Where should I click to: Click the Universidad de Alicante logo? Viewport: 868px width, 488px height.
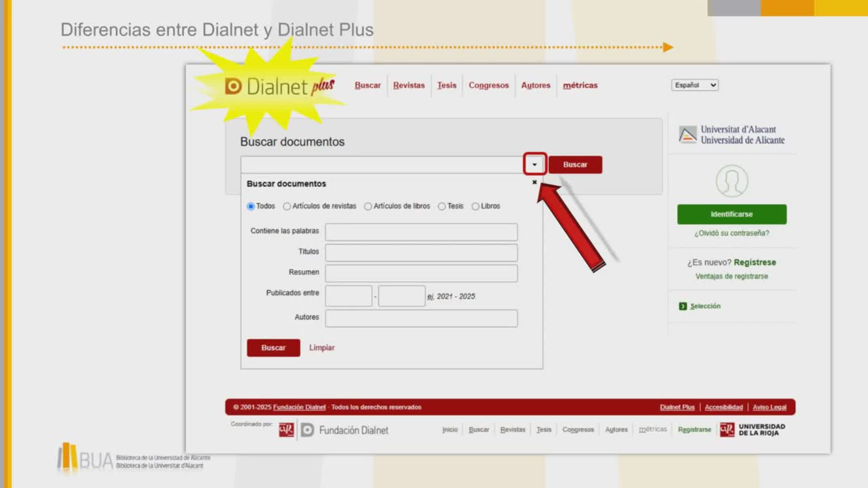pos(731,135)
